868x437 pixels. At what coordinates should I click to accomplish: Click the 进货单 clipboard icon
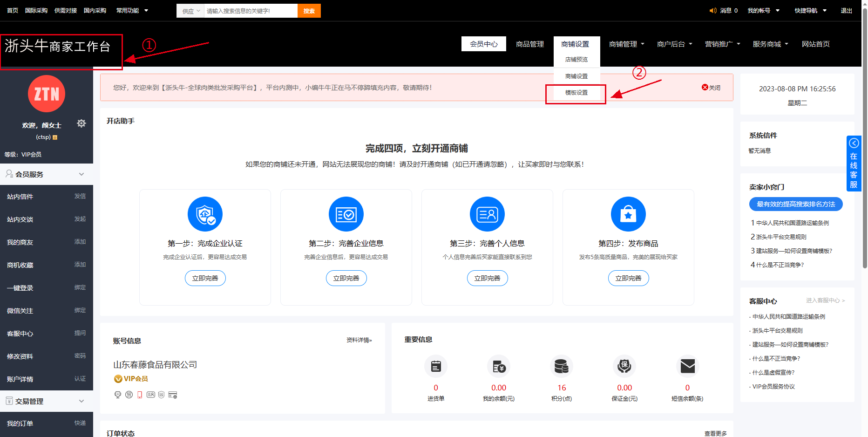436,367
